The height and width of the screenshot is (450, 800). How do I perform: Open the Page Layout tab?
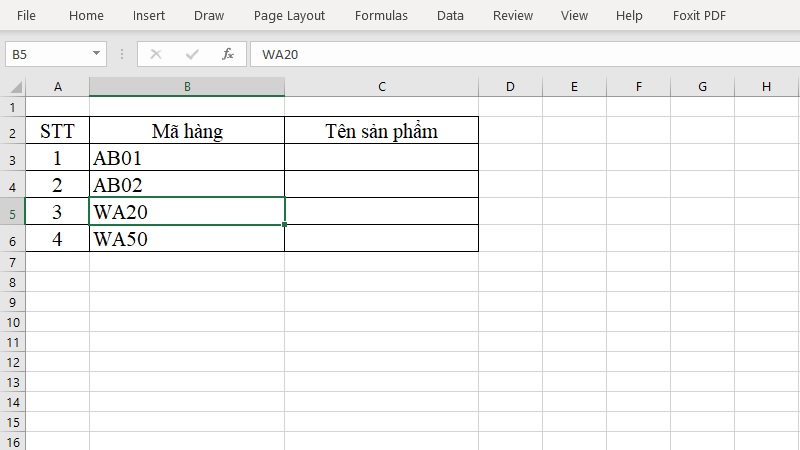point(289,16)
